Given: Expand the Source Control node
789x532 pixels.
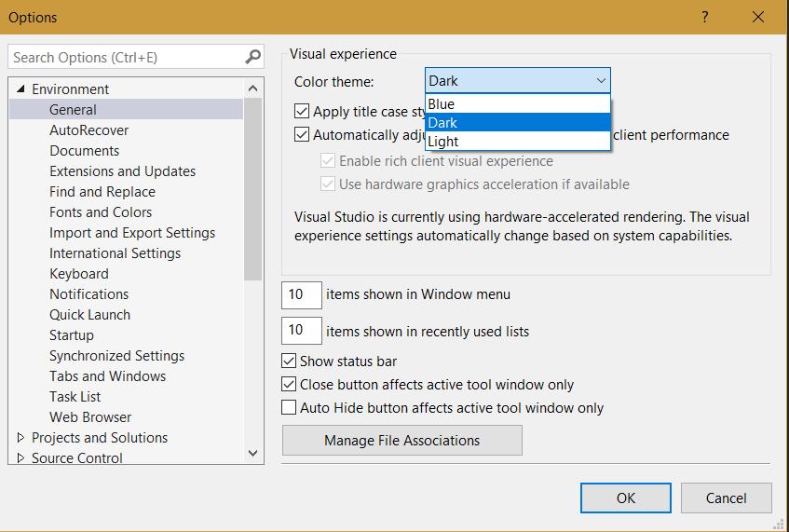Looking at the screenshot, I should point(20,458).
